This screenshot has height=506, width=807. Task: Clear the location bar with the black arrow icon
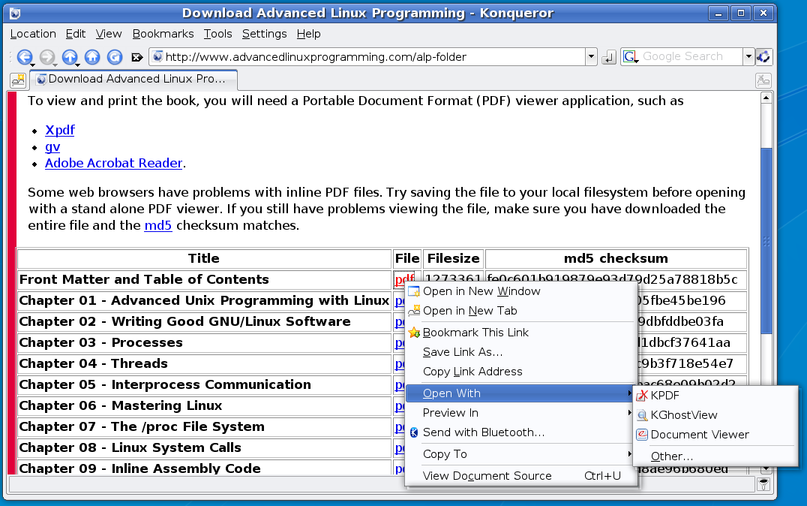coord(137,57)
